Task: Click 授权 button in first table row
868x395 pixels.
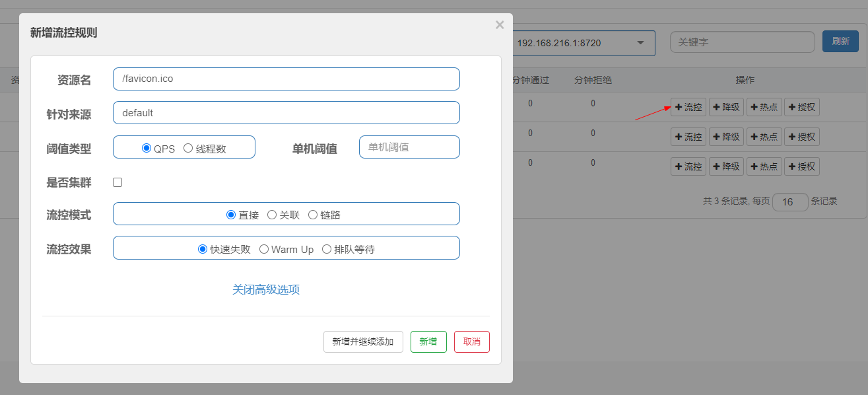Action: pos(802,107)
